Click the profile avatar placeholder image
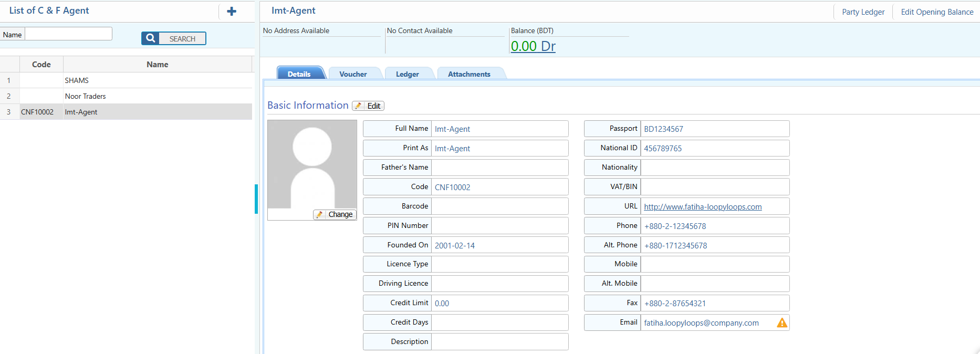The image size is (980, 354). 312,164
